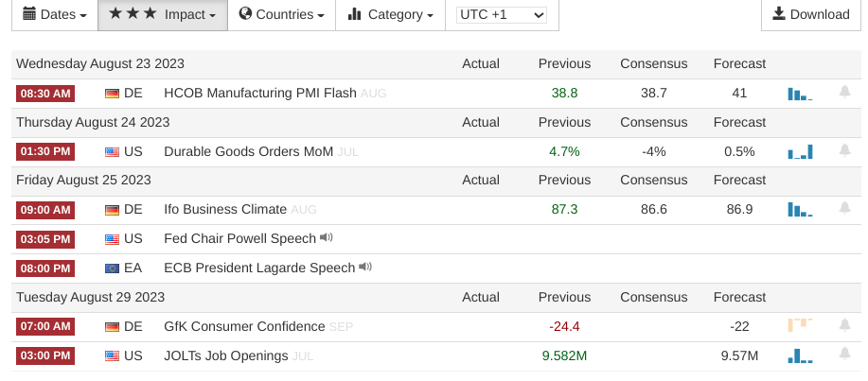This screenshot has height=381, width=868.
Task: Open the three-star Impact filter menu
Action: tap(163, 15)
